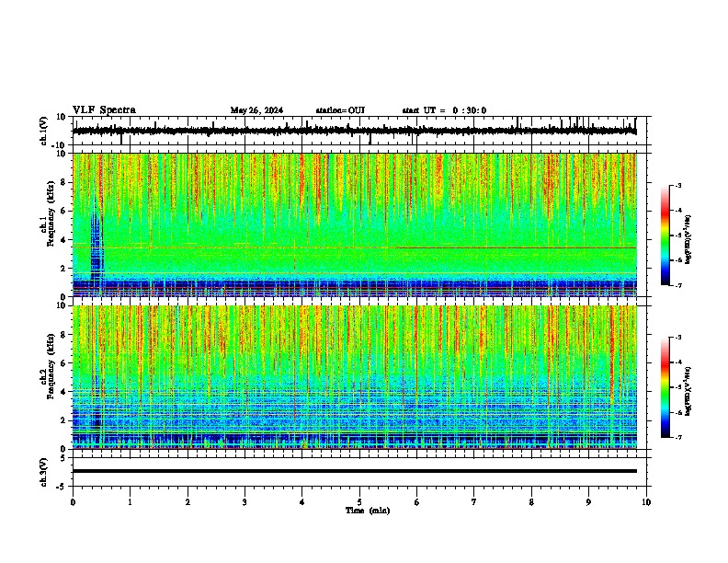Click time-axis tick label '5'
This screenshot has height=563, width=728.
pyautogui.click(x=359, y=502)
